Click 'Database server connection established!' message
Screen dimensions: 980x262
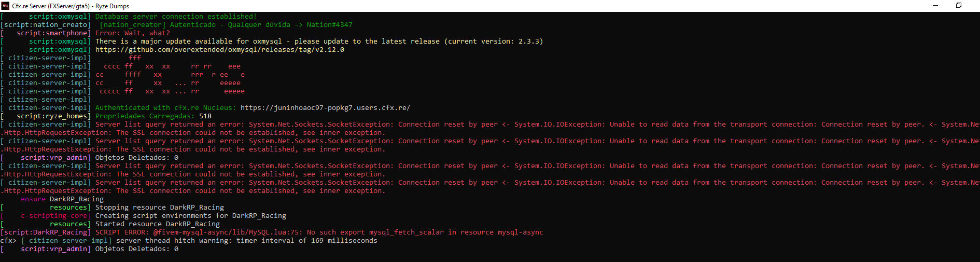[176, 17]
